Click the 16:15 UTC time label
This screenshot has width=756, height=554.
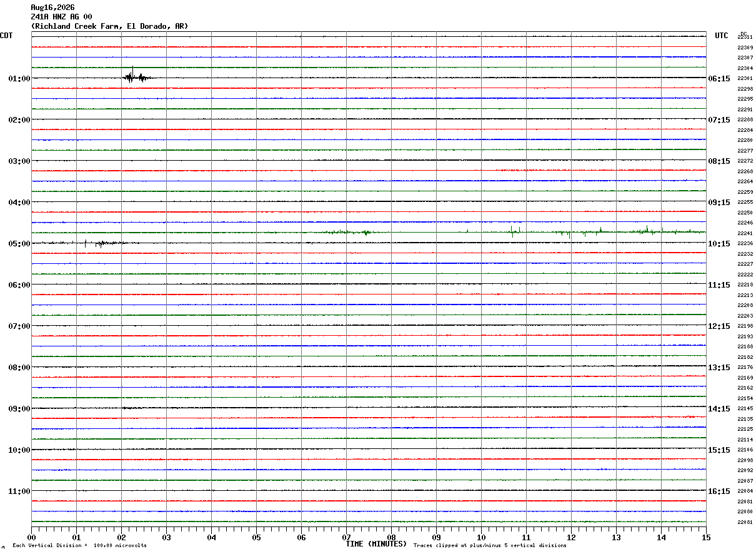tap(719, 491)
